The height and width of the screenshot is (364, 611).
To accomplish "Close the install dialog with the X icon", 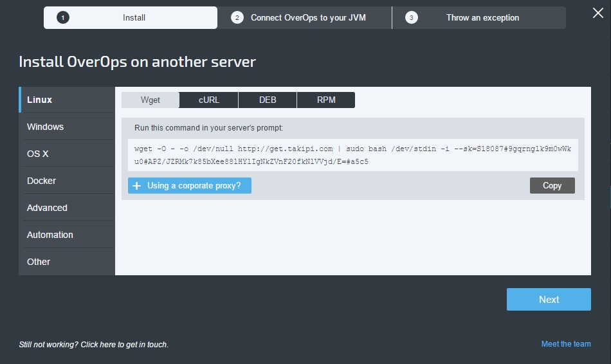I will pyautogui.click(x=597, y=13).
